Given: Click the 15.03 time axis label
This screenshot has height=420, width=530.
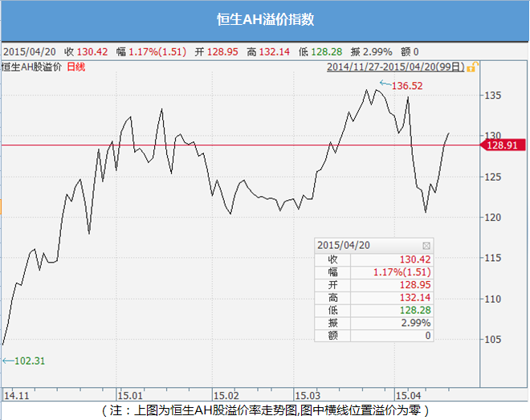Looking at the screenshot, I should pos(308,395).
